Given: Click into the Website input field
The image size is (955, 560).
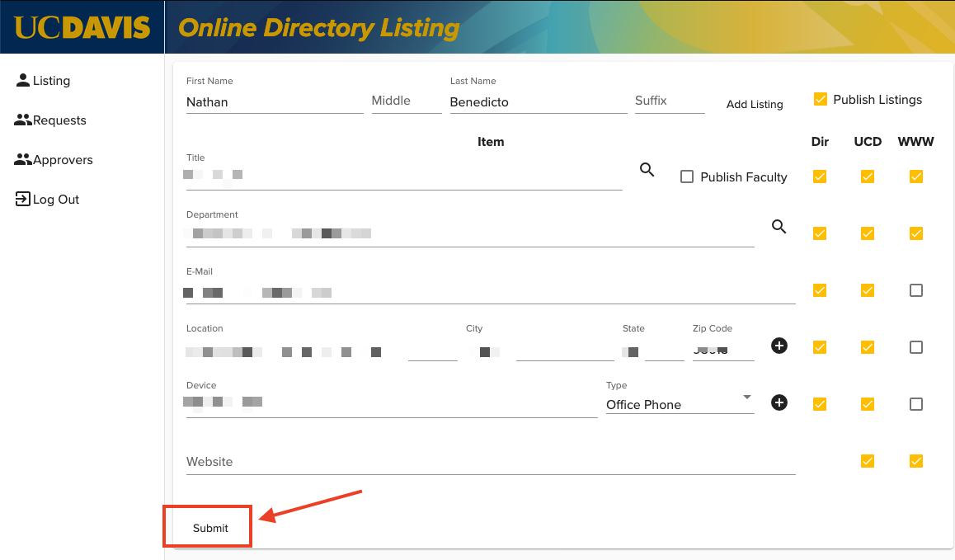Looking at the screenshot, I should point(490,462).
